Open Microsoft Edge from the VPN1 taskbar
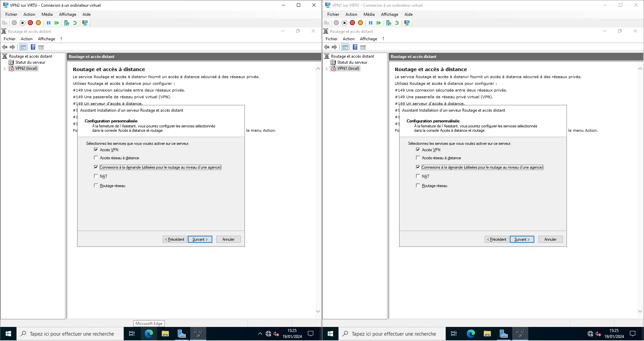This screenshot has height=341, width=644. click(471, 334)
